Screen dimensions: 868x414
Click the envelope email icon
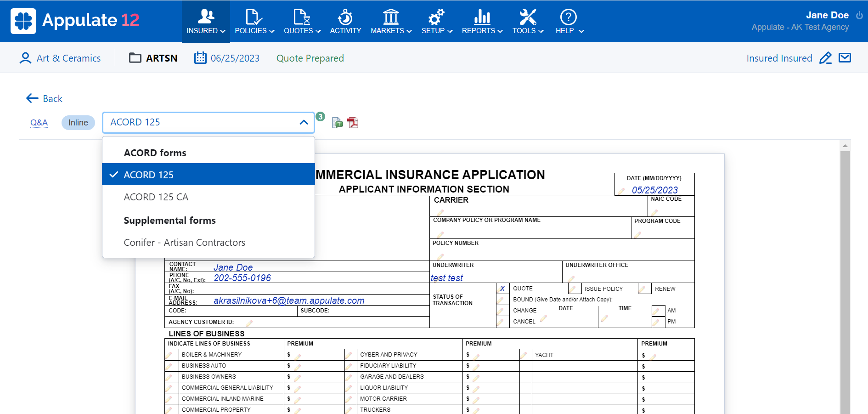pos(845,58)
